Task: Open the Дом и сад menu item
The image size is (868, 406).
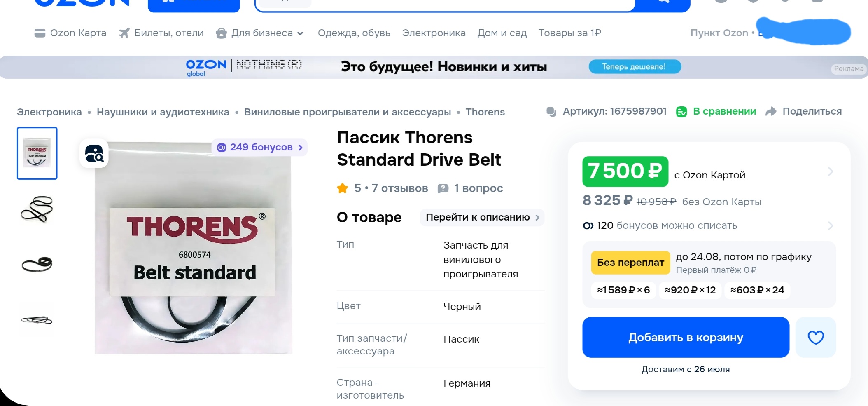Action: pos(502,33)
